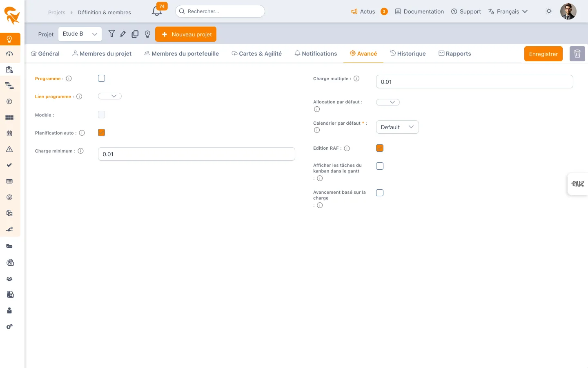Click the Projets breadcrumb
Screen dimensions: 588x368
(57, 13)
